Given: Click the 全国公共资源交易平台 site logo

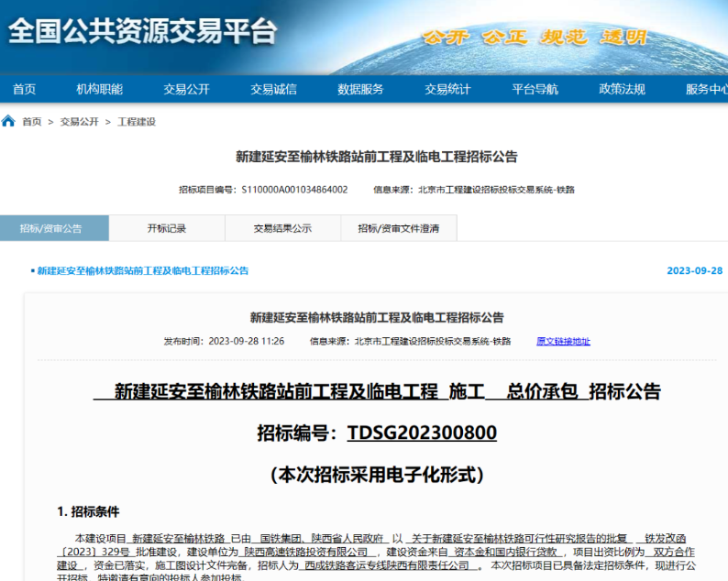Looking at the screenshot, I should coord(143,31).
